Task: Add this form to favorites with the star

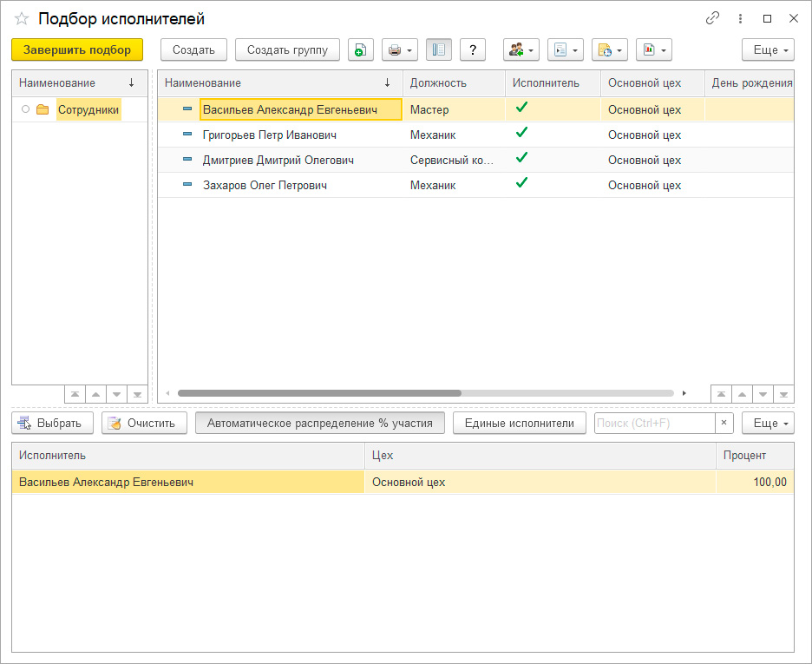Action: pos(22,19)
